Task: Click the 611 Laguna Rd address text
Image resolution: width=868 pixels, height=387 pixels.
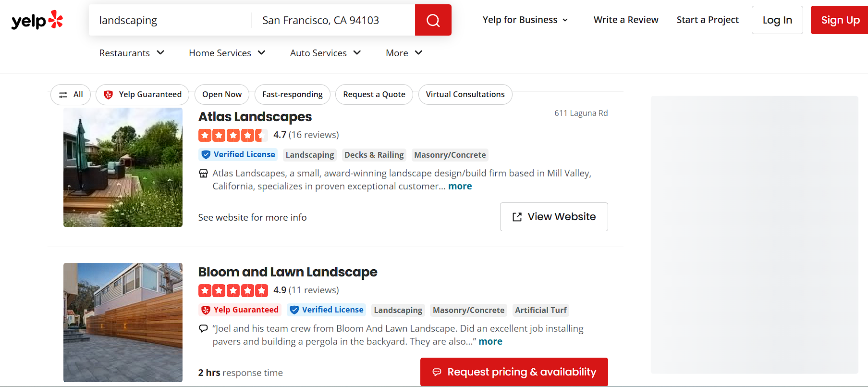Action: tap(581, 113)
